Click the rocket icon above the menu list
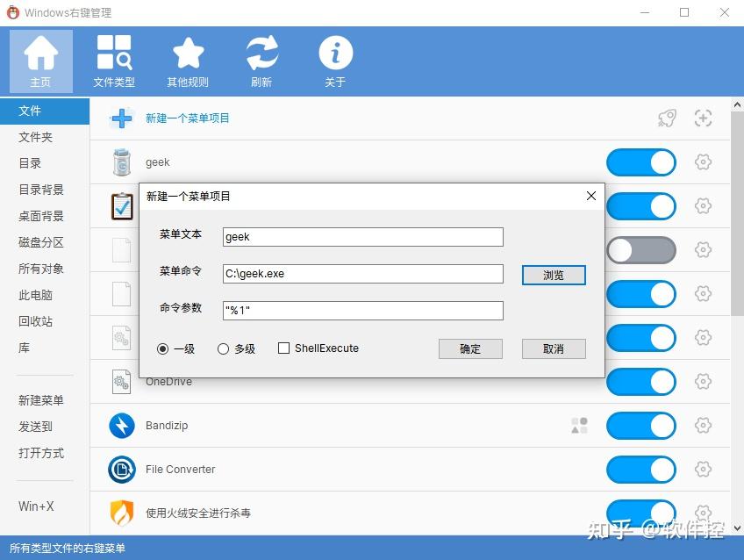Screen dimensions: 744x560 (x=667, y=118)
